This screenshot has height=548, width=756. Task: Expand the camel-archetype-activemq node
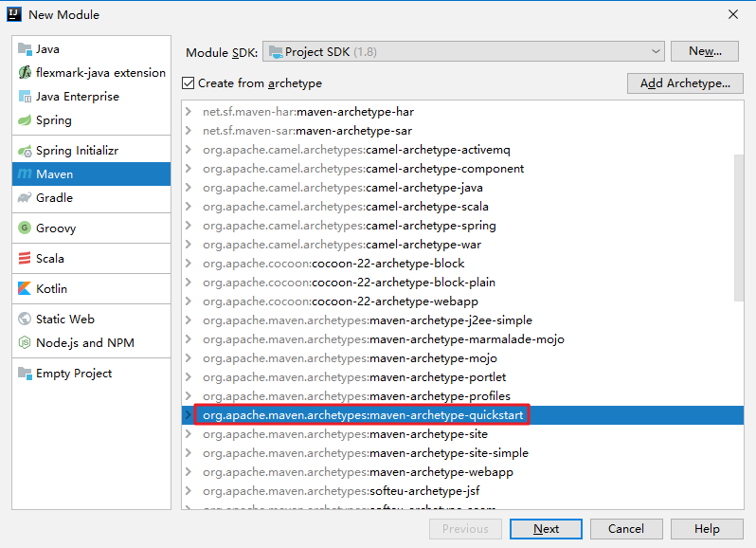tap(189, 150)
